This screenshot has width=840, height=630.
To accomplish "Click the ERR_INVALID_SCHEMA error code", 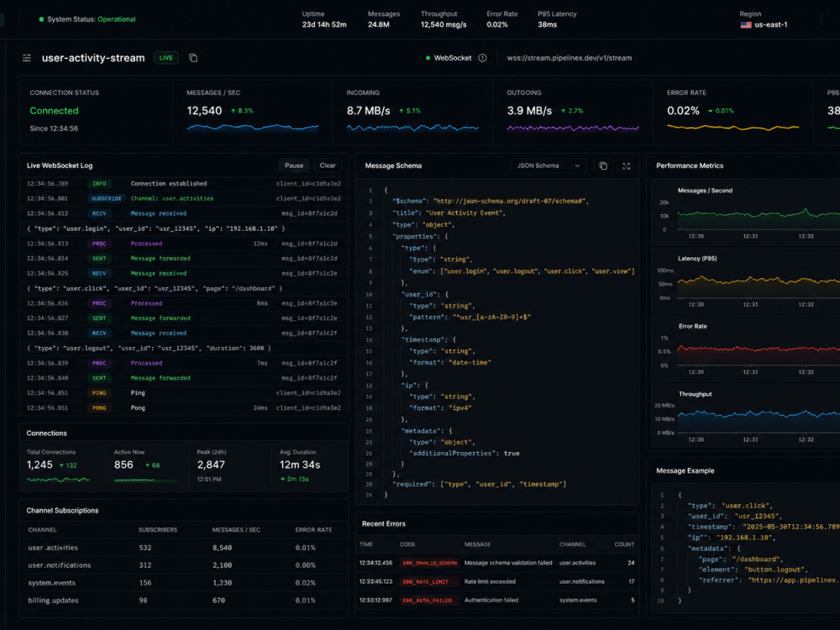I will click(x=430, y=564).
